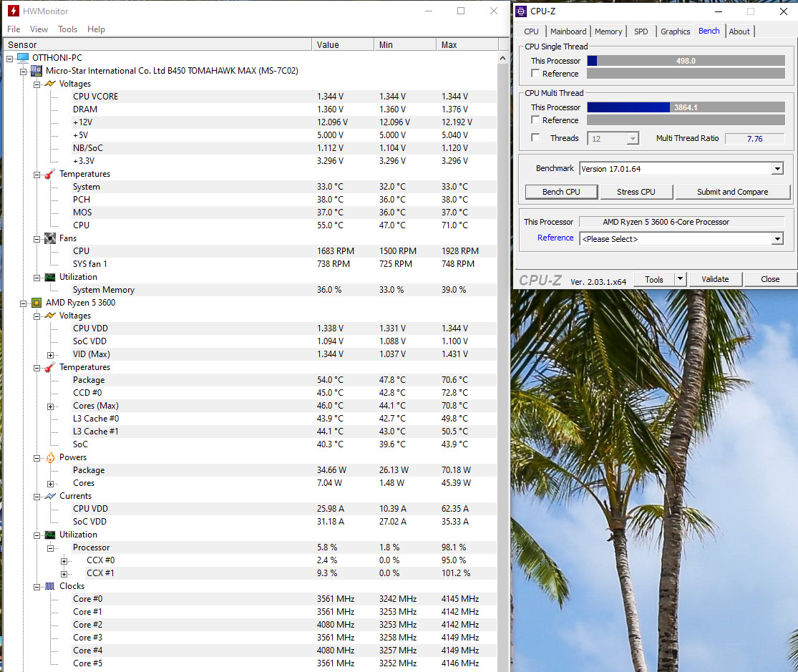Image resolution: width=798 pixels, height=672 pixels.
Task: Click the HWMonitor lightning bolt app icon
Action: pyautogui.click(x=13, y=11)
